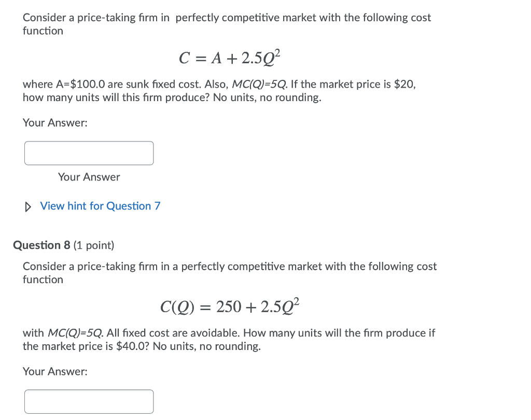Viewport: 531px width, 420px height.
Task: Click the market price $40.0 text
Action: click(x=117, y=346)
